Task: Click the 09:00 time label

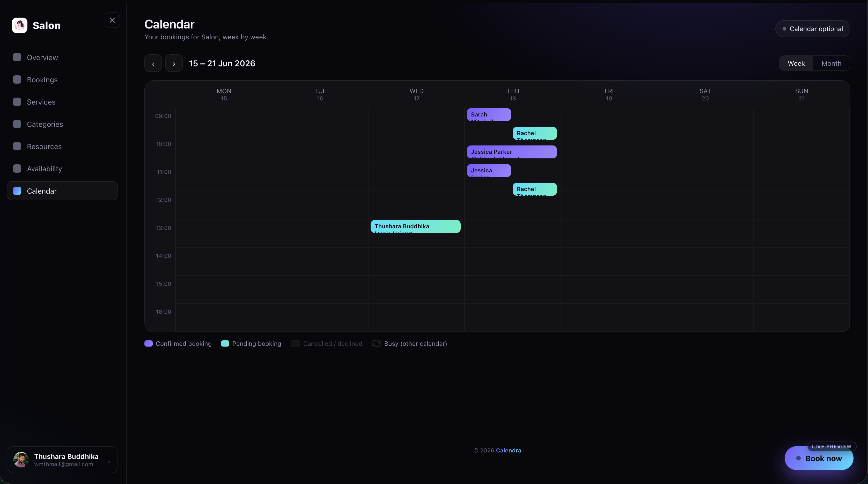Action: coord(163,116)
